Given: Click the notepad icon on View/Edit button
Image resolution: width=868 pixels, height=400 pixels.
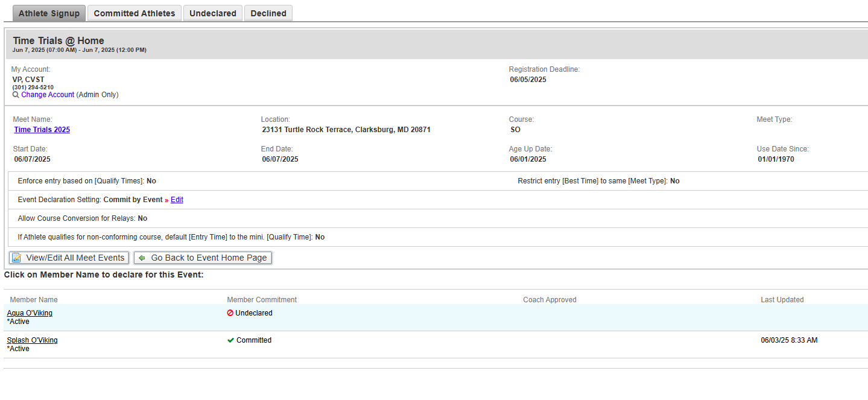Looking at the screenshot, I should click(16, 258).
